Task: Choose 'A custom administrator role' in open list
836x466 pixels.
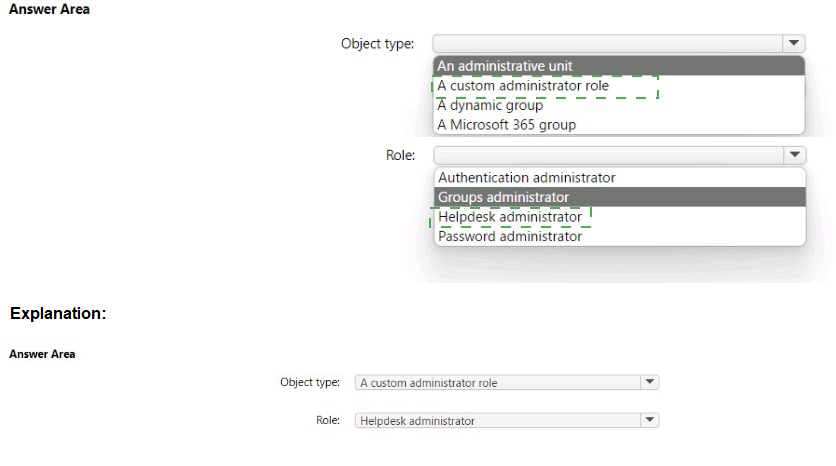Action: [x=523, y=86]
